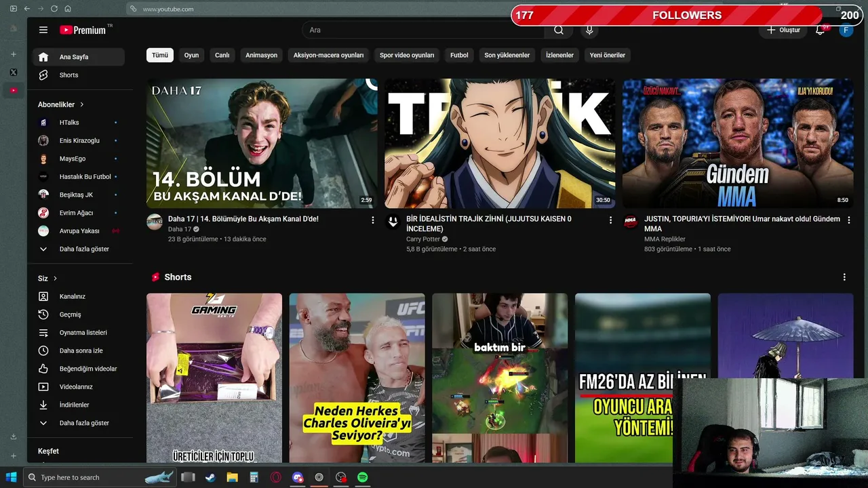
Task: Open Steam from the taskbar
Action: pyautogui.click(x=210, y=477)
